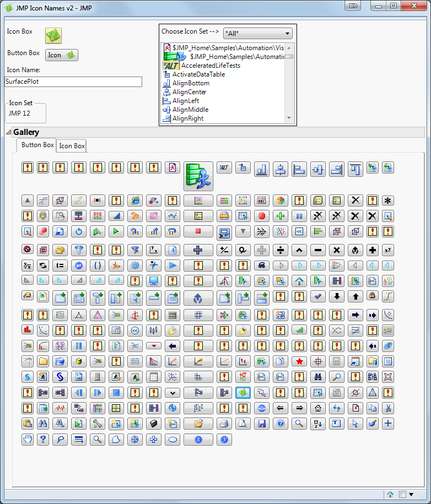Image resolution: width=431 pixels, height=504 pixels.
Task: Click the red waveform icon button
Action: (x=60, y=408)
